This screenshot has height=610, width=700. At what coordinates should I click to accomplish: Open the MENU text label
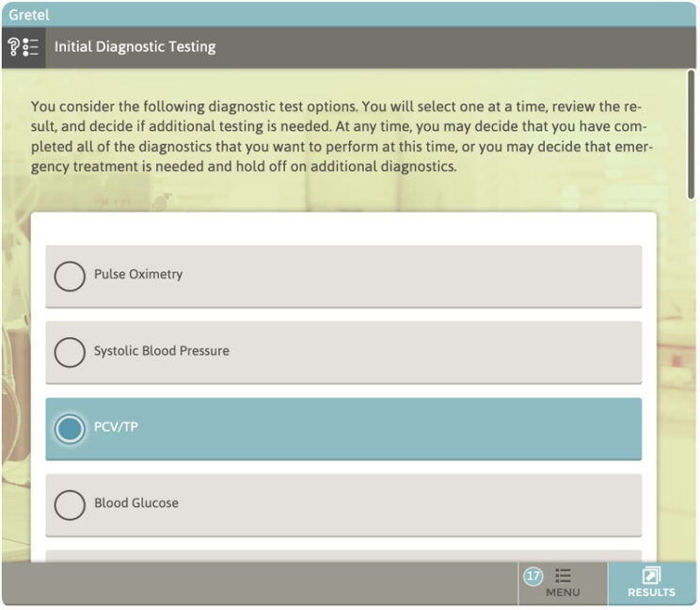pos(563,592)
